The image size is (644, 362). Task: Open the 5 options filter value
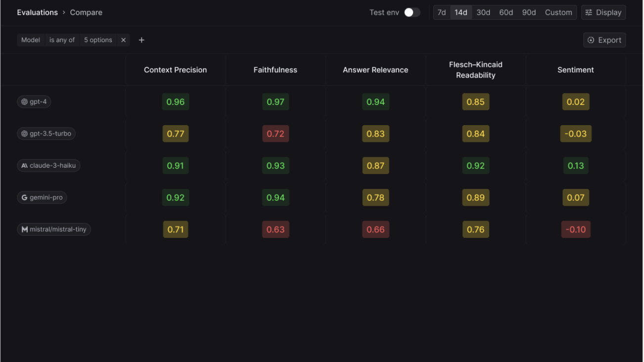(98, 40)
